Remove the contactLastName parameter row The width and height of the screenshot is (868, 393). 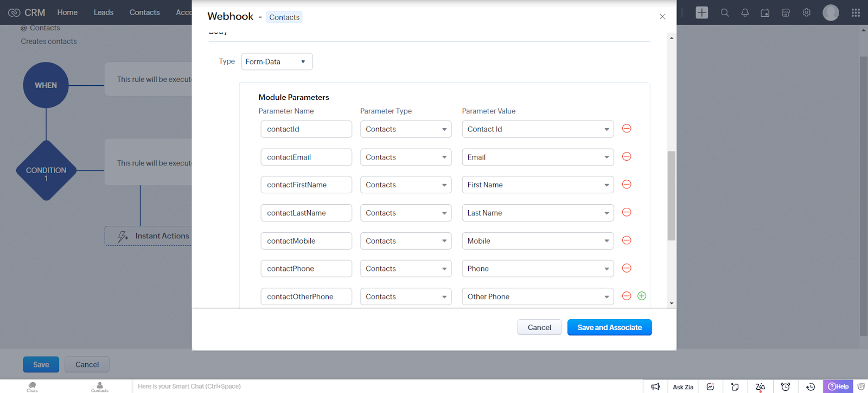(x=627, y=212)
